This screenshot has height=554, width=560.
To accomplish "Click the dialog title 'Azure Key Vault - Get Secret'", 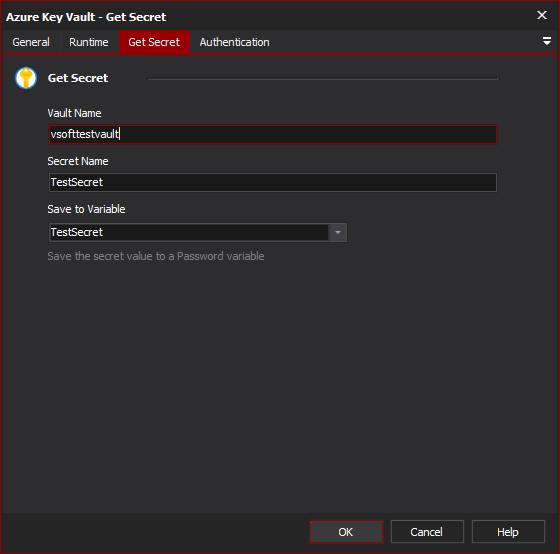I will tap(86, 17).
